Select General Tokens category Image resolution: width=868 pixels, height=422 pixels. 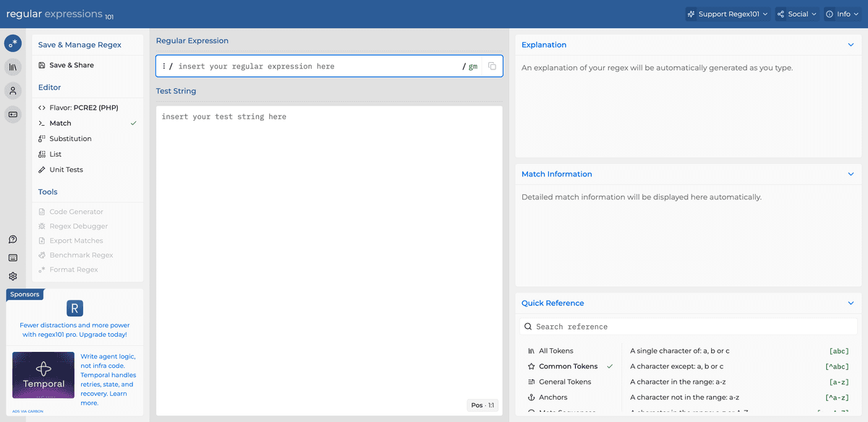pos(570,382)
